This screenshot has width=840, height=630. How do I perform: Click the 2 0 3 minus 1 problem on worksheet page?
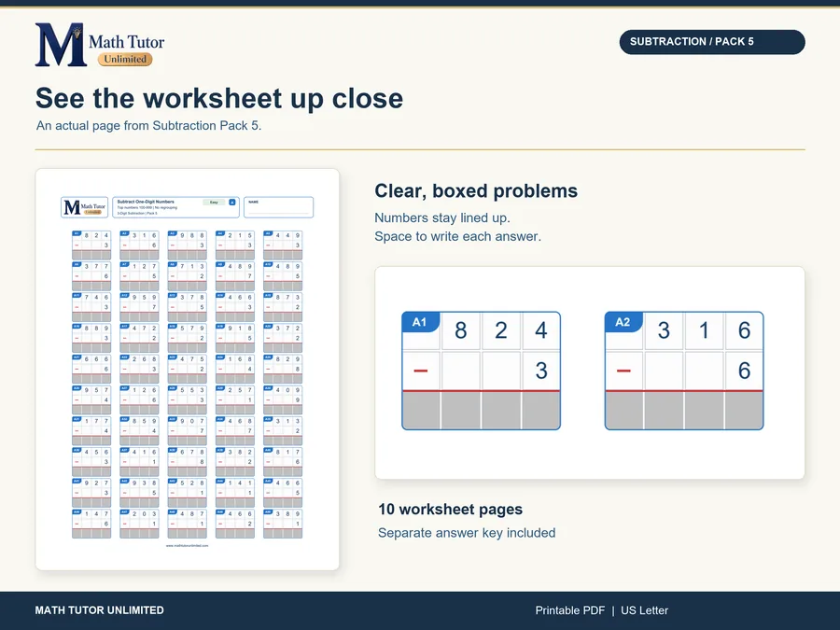point(139,524)
